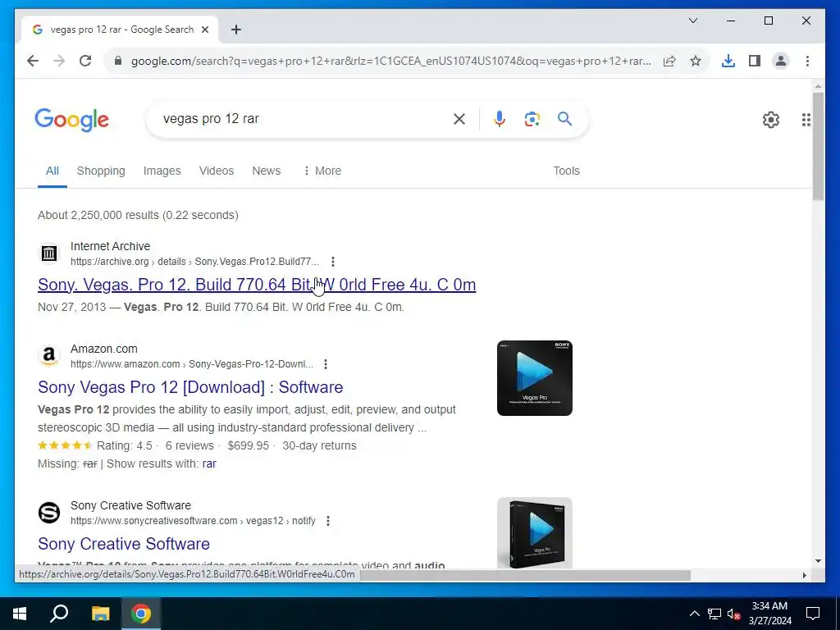This screenshot has width=840, height=630.
Task: Show results with rar link
Action: click(x=209, y=464)
